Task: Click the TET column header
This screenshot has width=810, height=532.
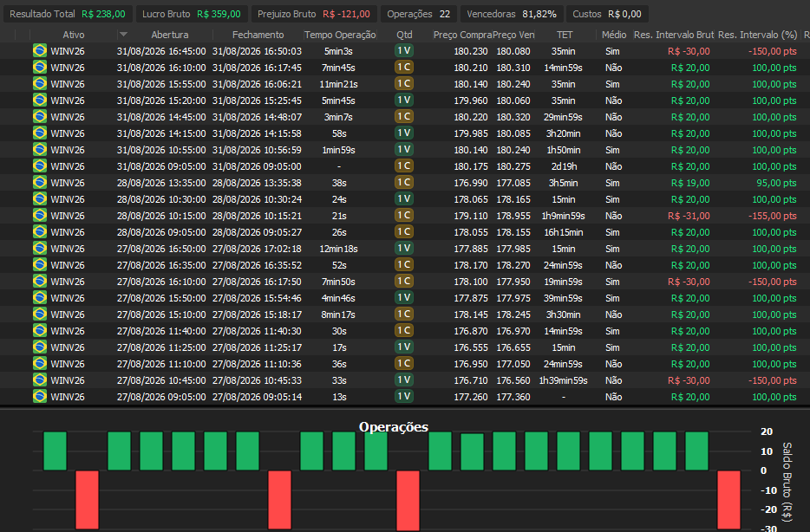Action: (x=565, y=35)
